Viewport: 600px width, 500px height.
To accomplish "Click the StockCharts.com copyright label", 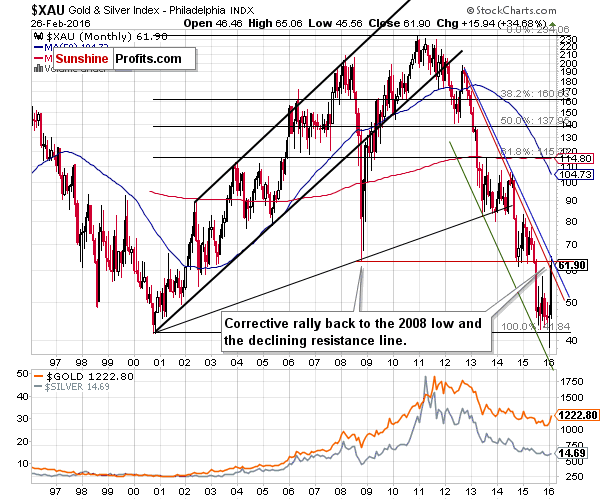I will (x=511, y=10).
